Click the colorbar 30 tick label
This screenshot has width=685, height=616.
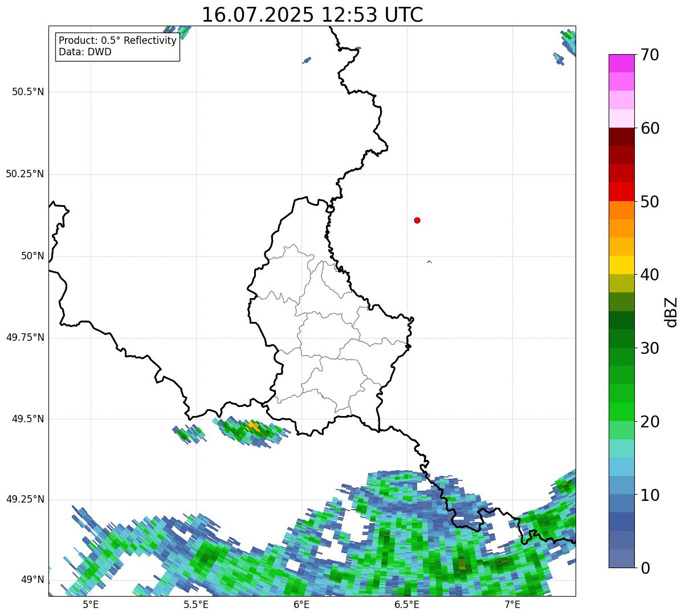click(650, 348)
